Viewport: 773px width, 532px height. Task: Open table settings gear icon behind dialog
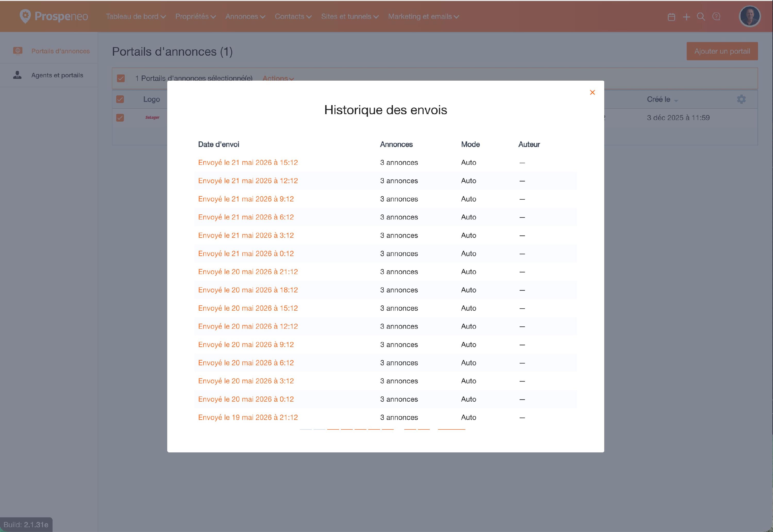point(741,99)
